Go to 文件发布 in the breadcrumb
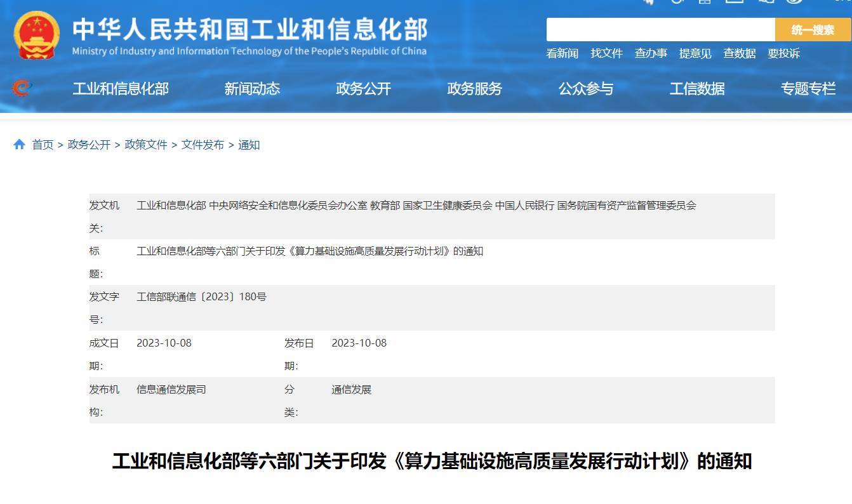The height and width of the screenshot is (504, 852). click(x=203, y=145)
